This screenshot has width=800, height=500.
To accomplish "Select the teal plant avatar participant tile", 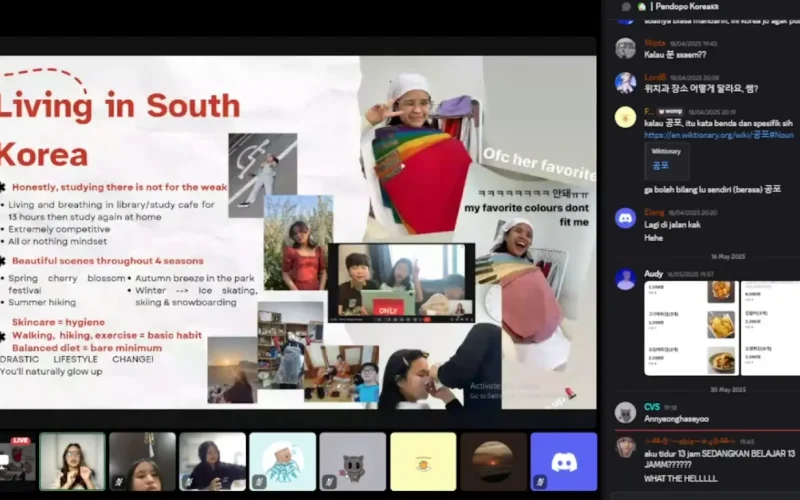I will pos(282,461).
